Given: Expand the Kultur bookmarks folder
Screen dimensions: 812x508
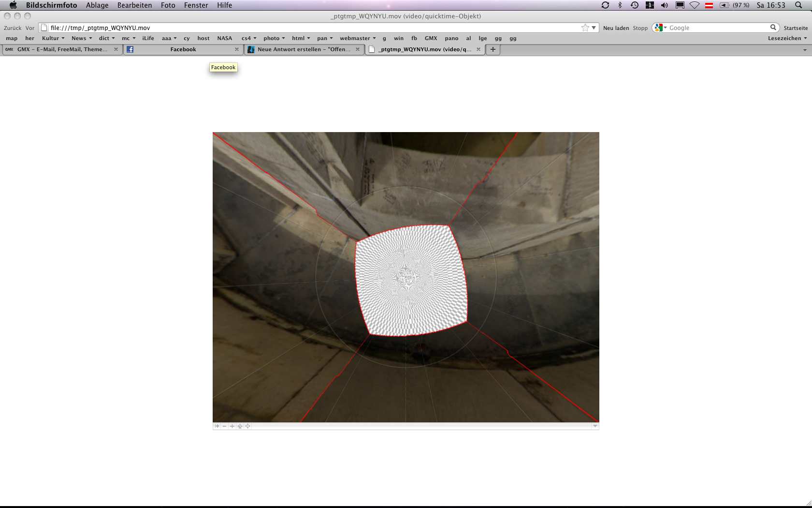Looking at the screenshot, I should (x=53, y=38).
